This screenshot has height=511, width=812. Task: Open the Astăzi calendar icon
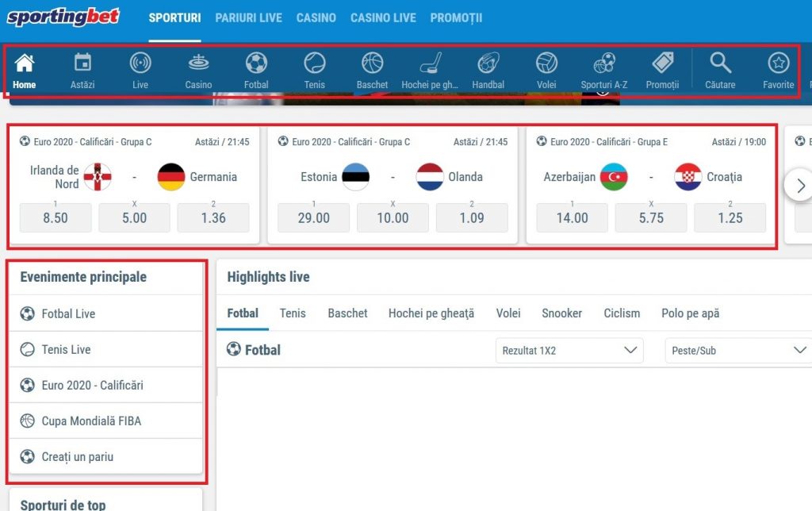(82, 63)
